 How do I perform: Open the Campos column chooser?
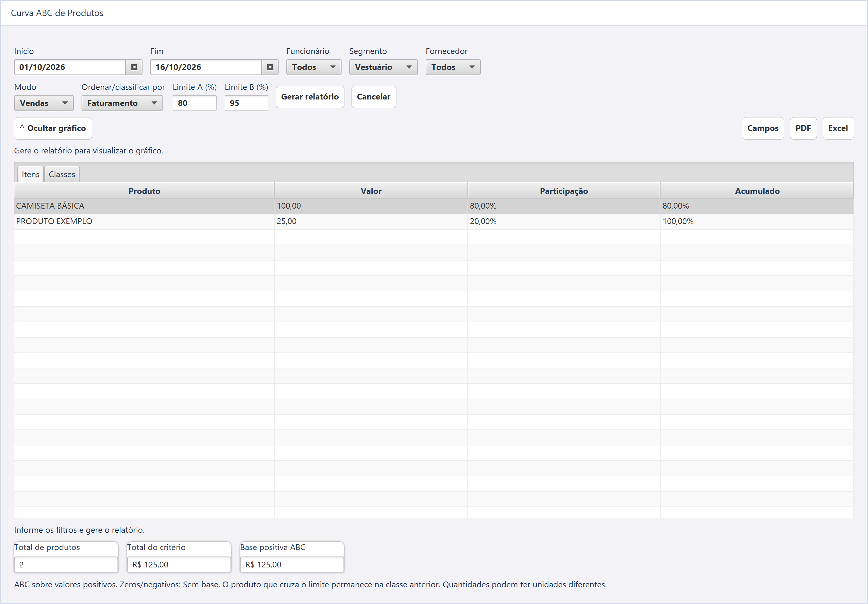click(762, 128)
